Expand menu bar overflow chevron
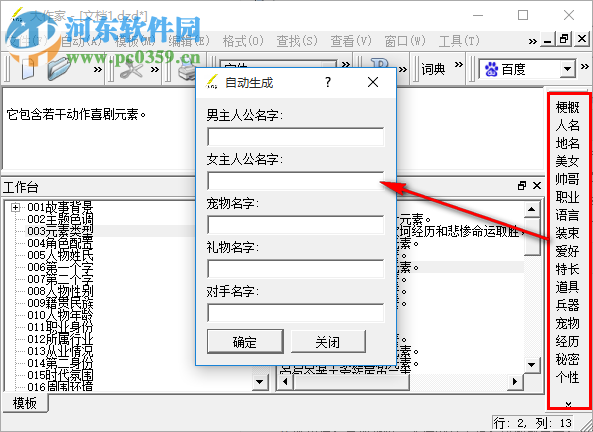 [532, 41]
